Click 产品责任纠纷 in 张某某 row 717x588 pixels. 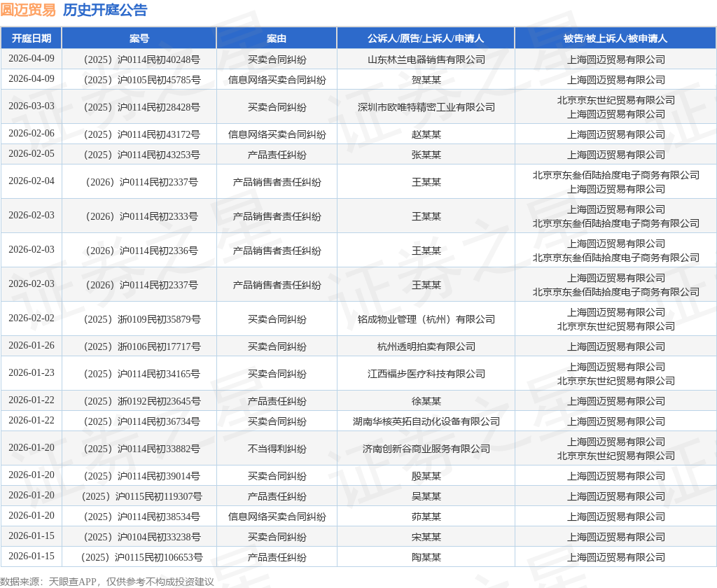pos(277,155)
